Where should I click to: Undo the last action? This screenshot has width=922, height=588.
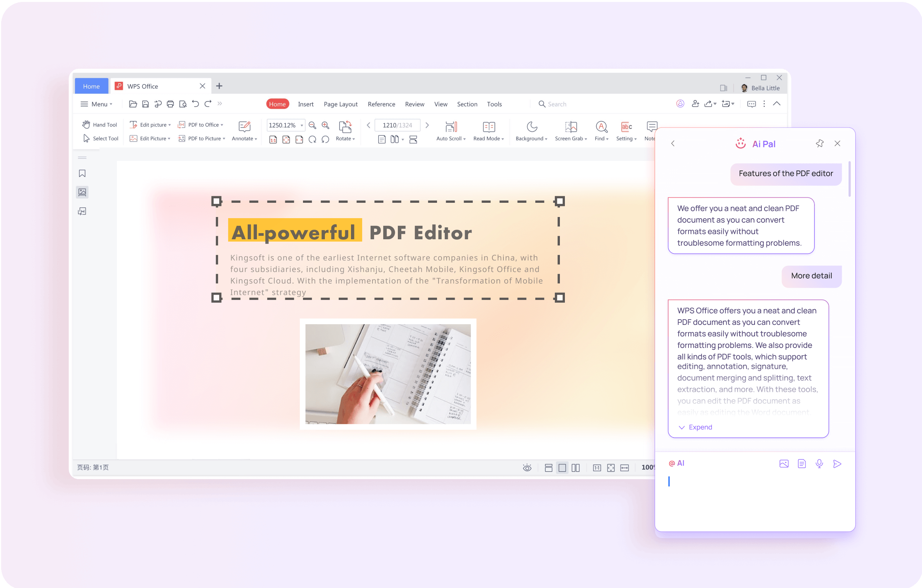pyautogui.click(x=195, y=104)
